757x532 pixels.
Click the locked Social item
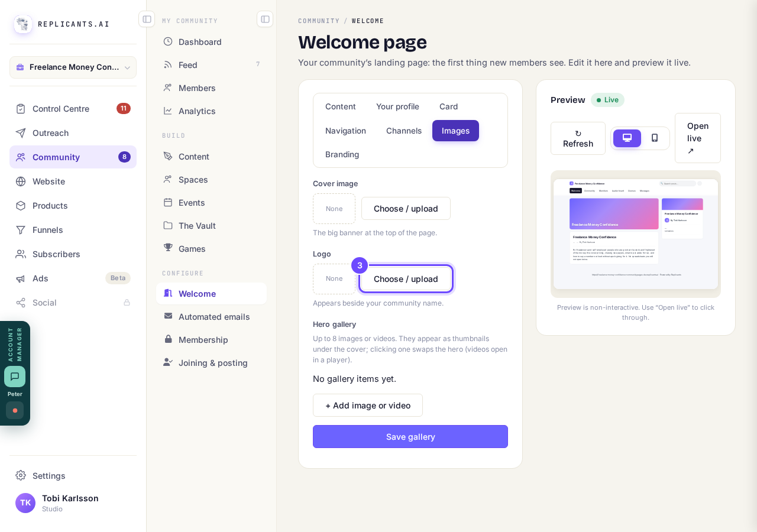coord(73,303)
